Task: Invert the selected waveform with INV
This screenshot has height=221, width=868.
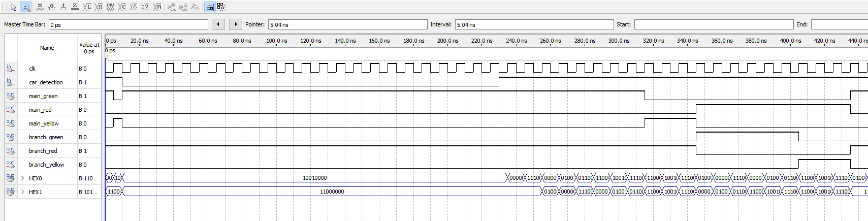Action: pos(110,7)
